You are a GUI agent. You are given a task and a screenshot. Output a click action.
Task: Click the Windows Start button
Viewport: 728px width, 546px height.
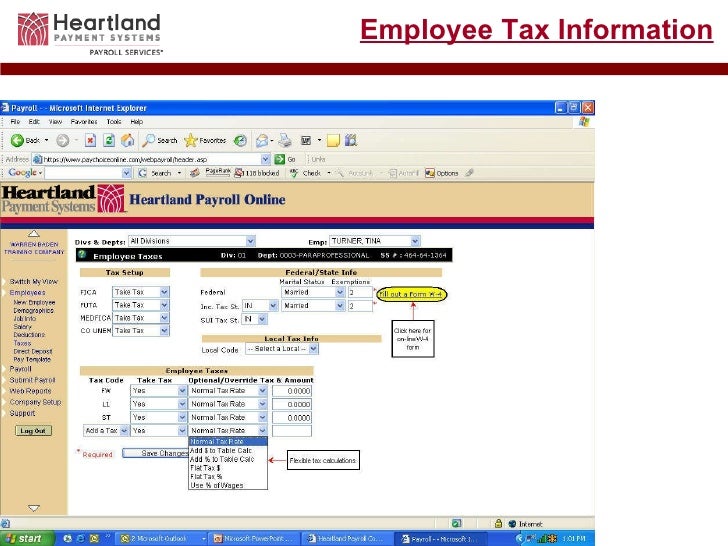pos(26,539)
